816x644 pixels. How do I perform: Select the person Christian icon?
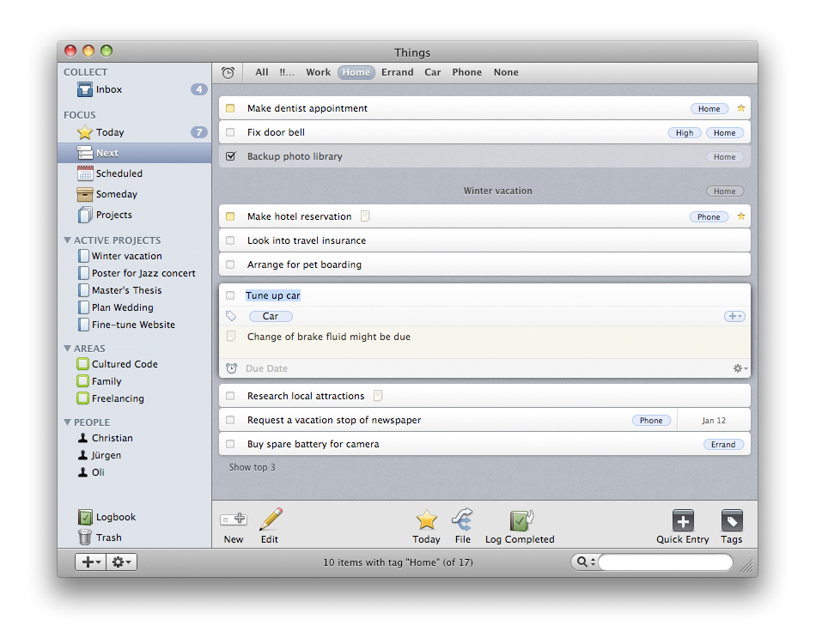coord(82,438)
